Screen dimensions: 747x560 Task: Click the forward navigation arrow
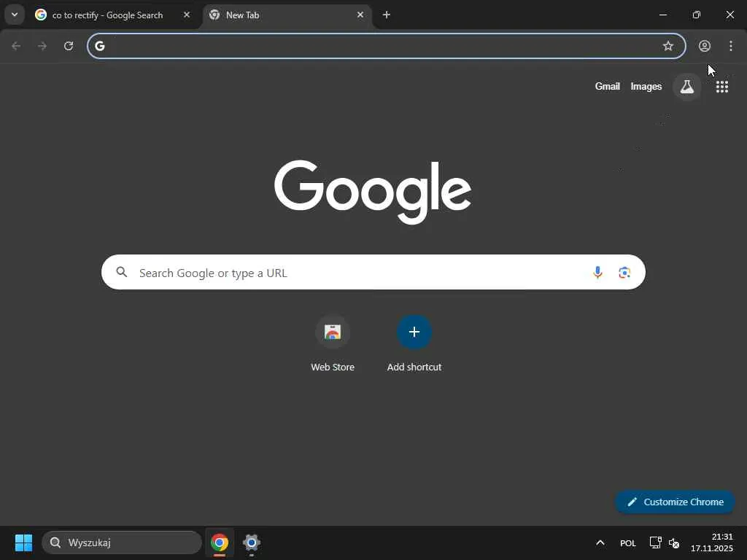coord(42,46)
